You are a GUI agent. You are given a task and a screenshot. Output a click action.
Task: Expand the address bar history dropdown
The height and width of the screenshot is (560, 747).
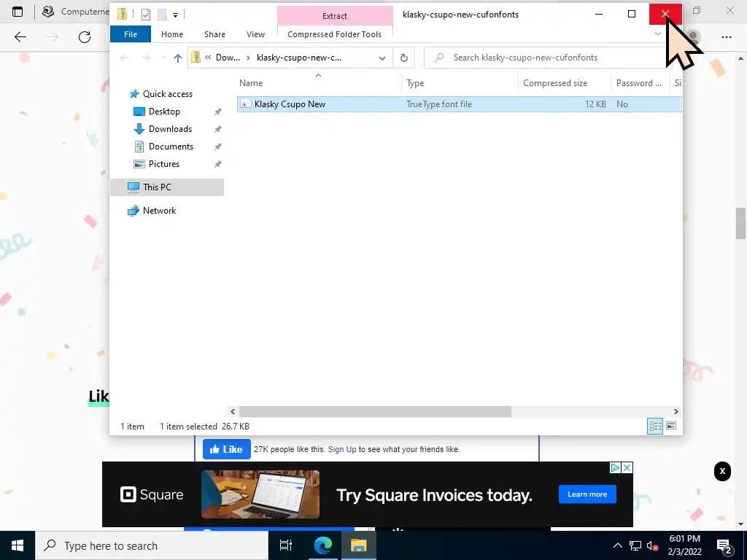(x=382, y=58)
